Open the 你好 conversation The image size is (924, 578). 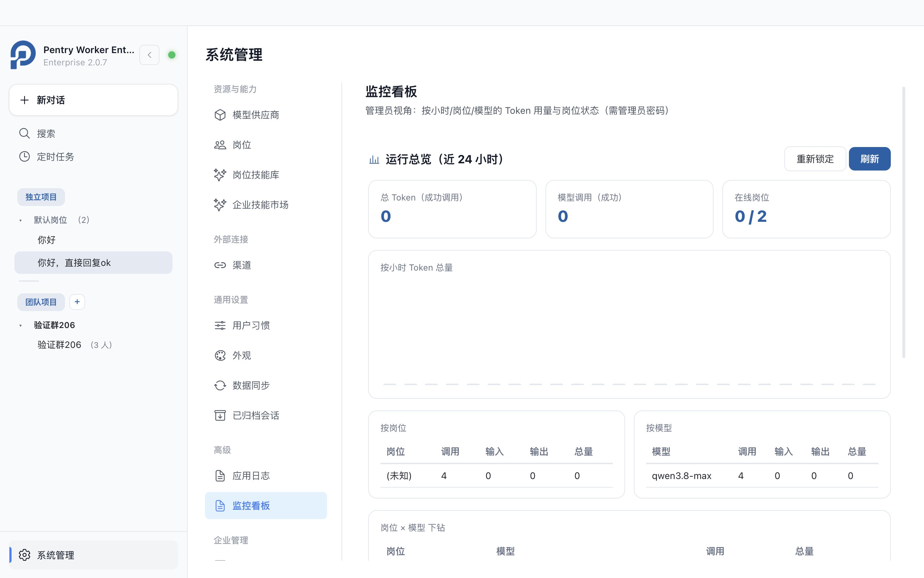coord(93,240)
